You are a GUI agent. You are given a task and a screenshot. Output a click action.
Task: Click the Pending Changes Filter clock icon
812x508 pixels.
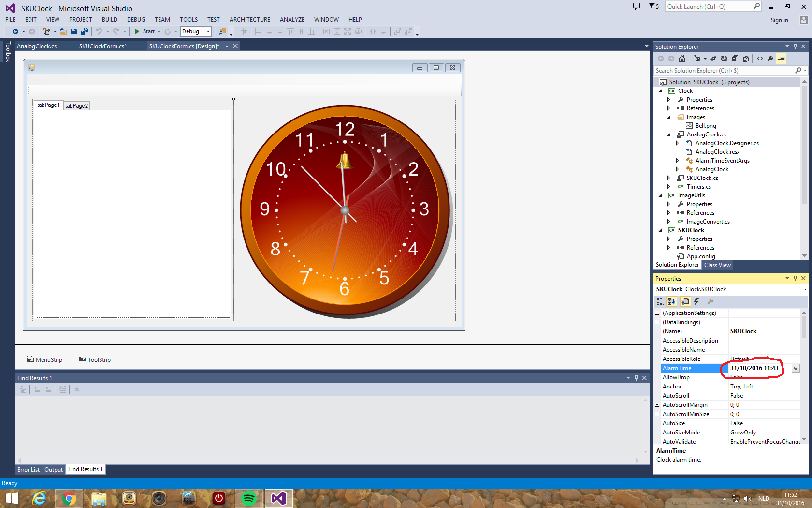(x=697, y=59)
